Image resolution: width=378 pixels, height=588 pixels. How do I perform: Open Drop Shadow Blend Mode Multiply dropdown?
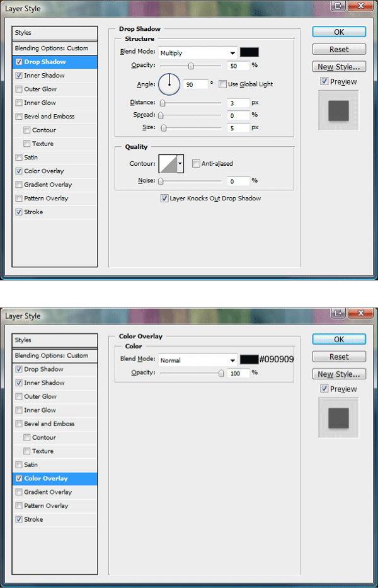click(198, 53)
